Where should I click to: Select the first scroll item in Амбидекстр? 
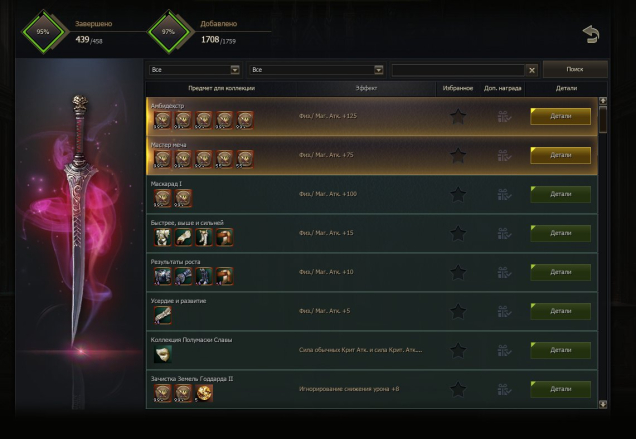163,121
